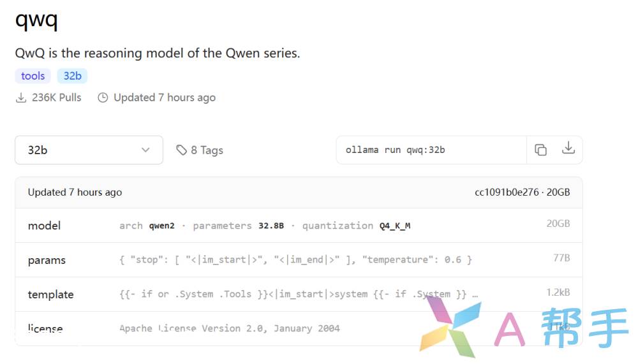Image resolution: width=638 pixels, height=364 pixels.
Task: Click the cc1091b0e276 digest hash
Action: click(507, 192)
